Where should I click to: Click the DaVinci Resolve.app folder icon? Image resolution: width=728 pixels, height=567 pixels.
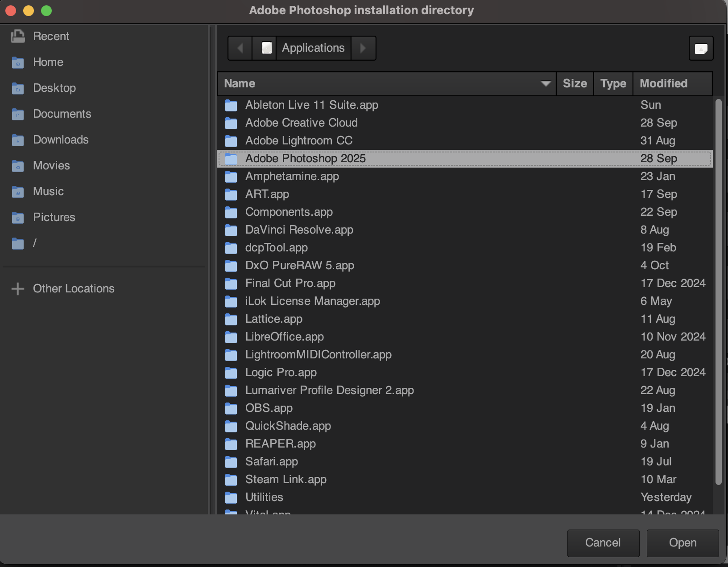231,230
